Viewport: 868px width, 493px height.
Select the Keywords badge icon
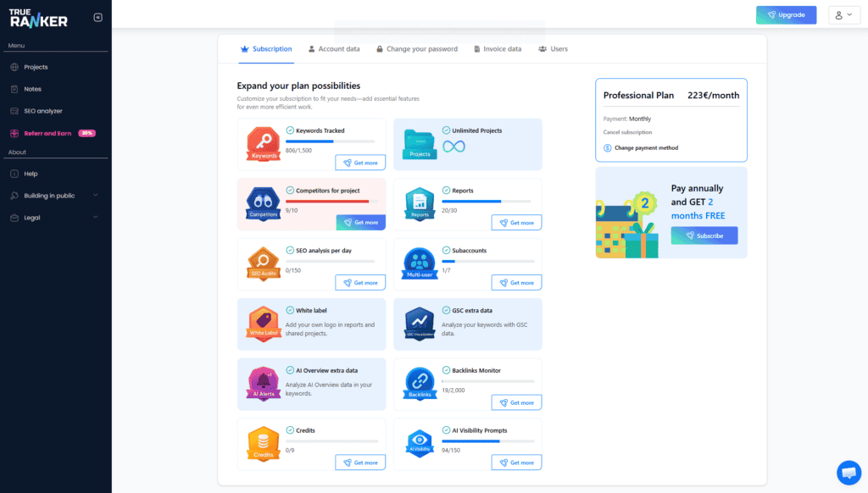tap(263, 146)
